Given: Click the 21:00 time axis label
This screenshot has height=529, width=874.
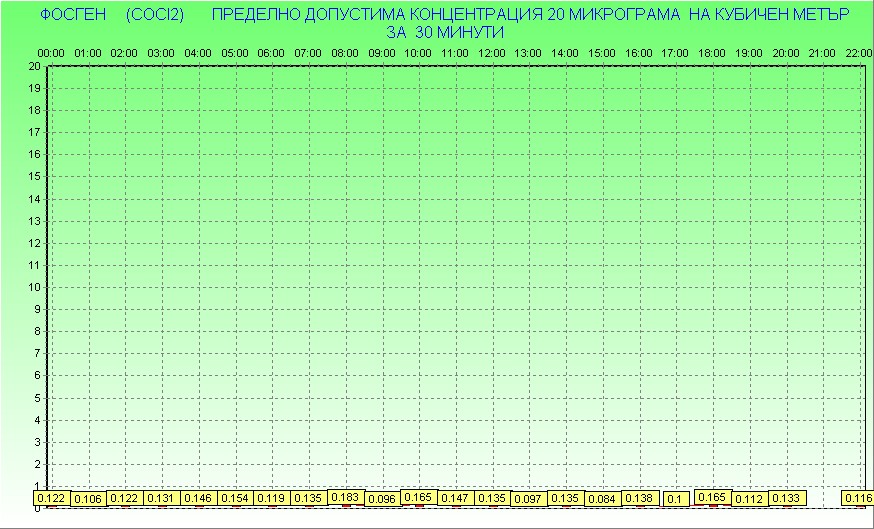Looking at the screenshot, I should 822,52.
